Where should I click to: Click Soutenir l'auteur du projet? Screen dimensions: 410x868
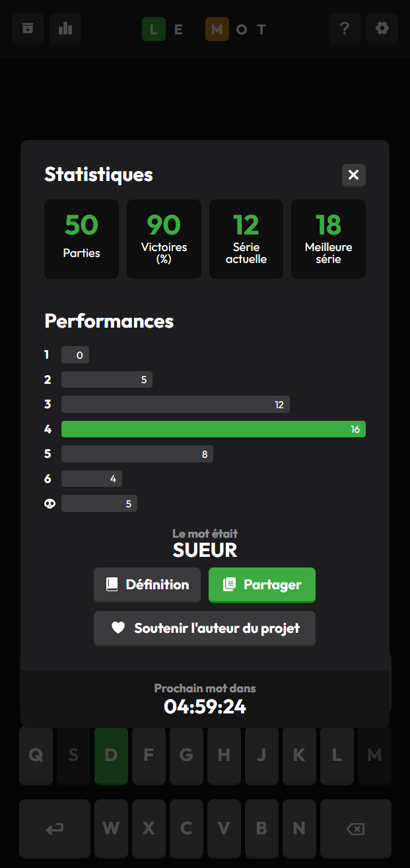(205, 628)
